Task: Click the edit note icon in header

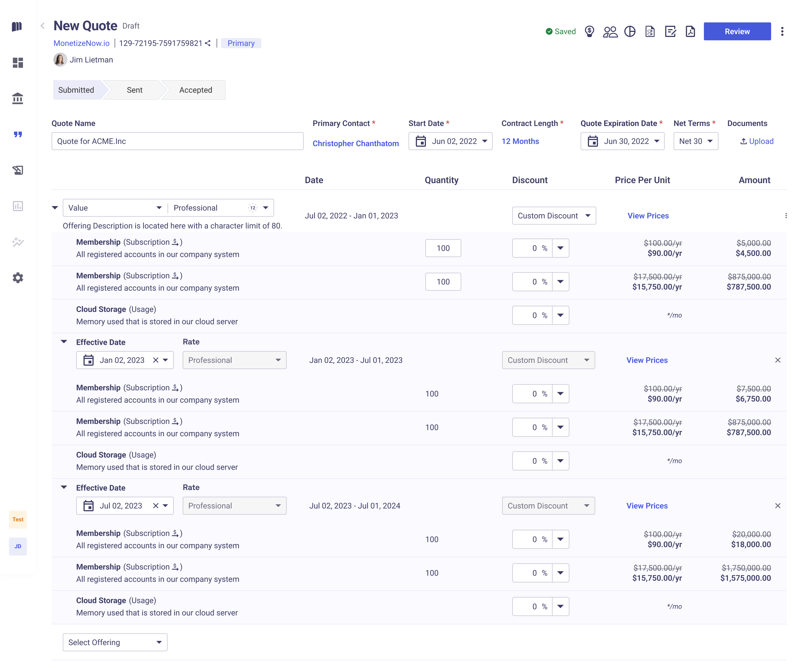Action: pyautogui.click(x=670, y=31)
